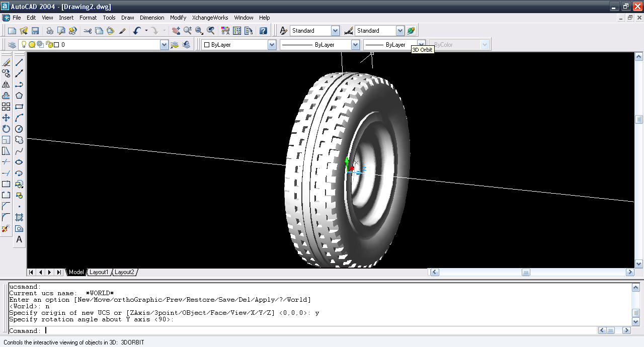Screen dimensions: 644x347
Task: Click layer 0 color swatch
Action: point(56,45)
